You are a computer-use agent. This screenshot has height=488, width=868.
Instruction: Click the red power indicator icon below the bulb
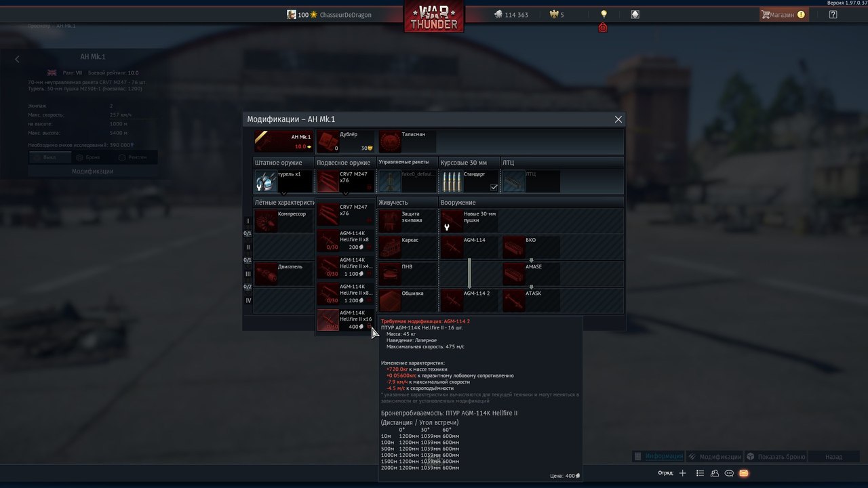[x=603, y=28]
